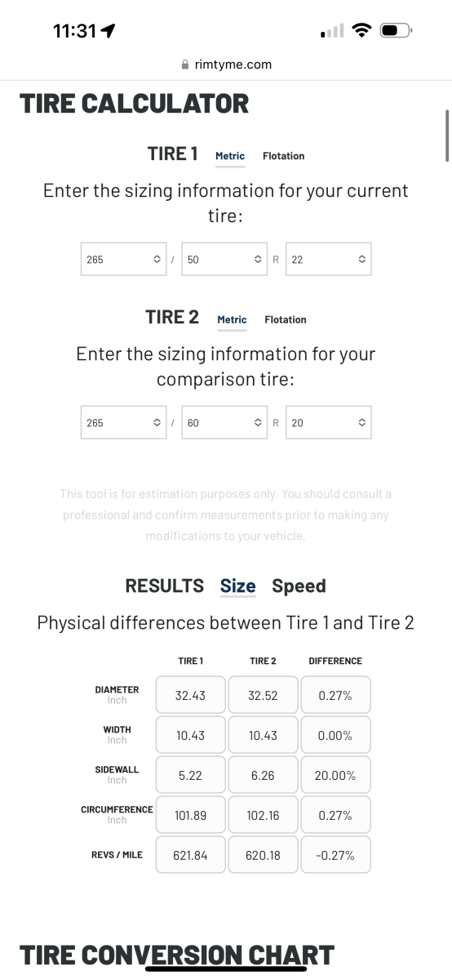Tap the lock icon beside rimtyme.com
452x980 pixels.
(186, 65)
